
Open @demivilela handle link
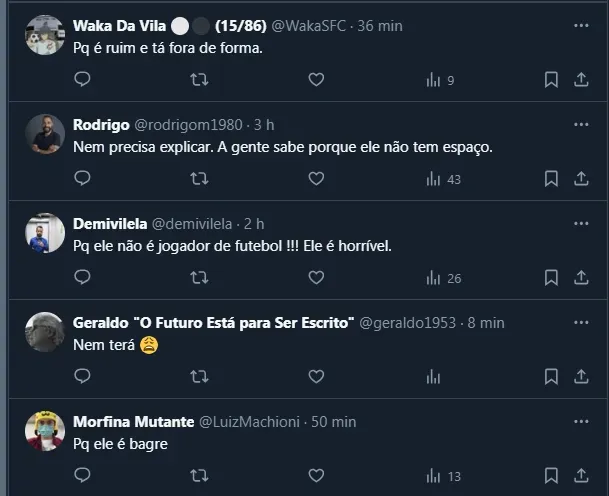(x=192, y=223)
